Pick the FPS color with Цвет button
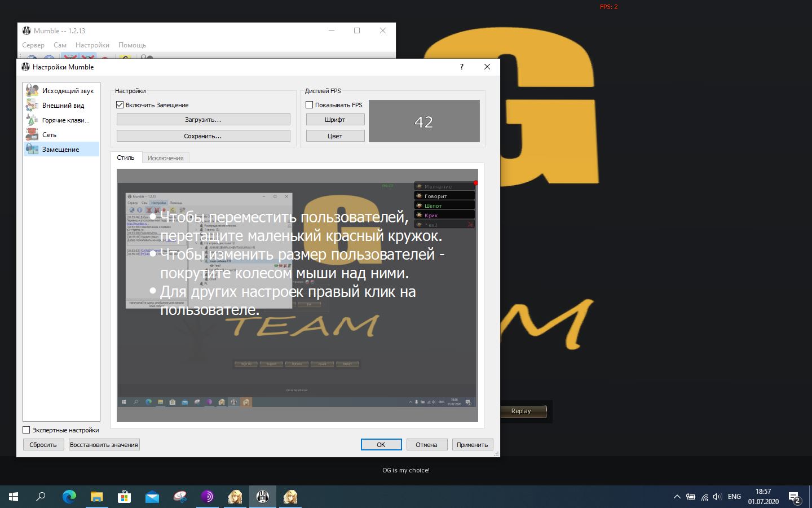812x508 pixels. tap(335, 136)
